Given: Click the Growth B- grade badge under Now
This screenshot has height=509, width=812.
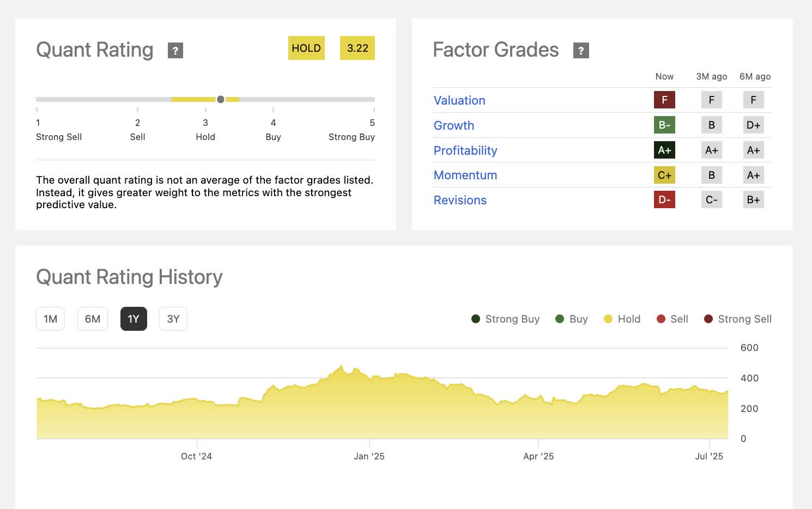Looking at the screenshot, I should 664,125.
